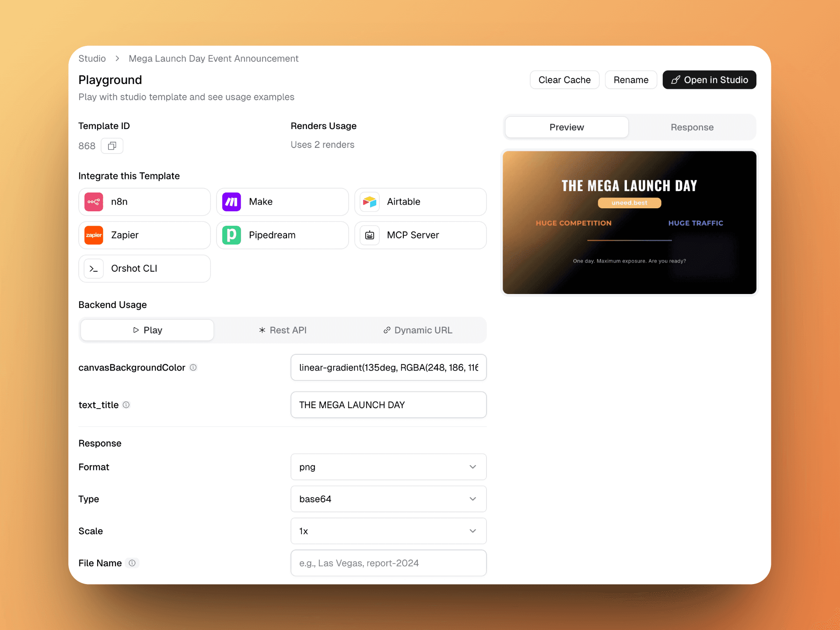
Task: Copy the Template ID using the copy icon
Action: (112, 146)
